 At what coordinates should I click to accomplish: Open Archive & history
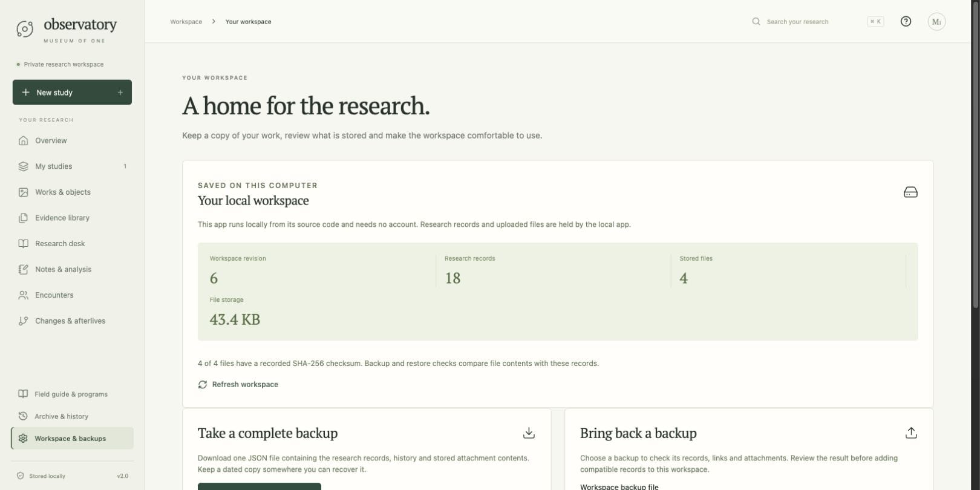(x=72, y=416)
